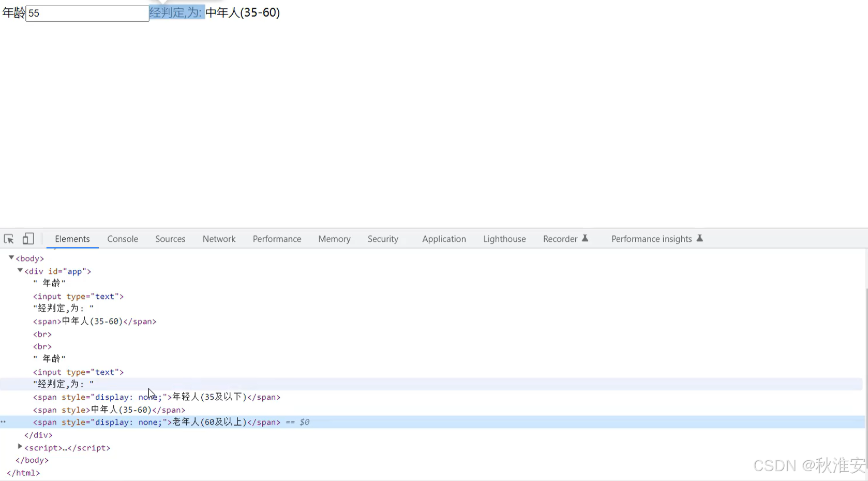Image resolution: width=868 pixels, height=481 pixels.
Task: Select the second "年龄" text node
Action: [50, 359]
